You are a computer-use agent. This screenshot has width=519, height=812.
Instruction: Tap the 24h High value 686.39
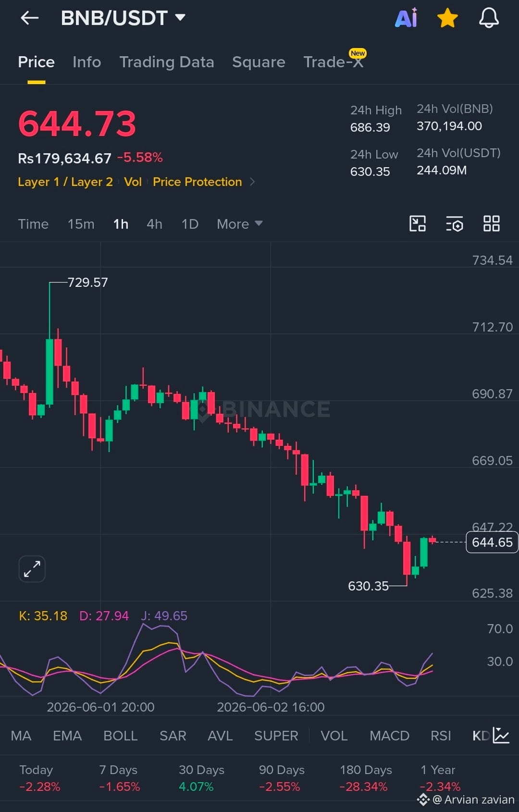click(370, 127)
